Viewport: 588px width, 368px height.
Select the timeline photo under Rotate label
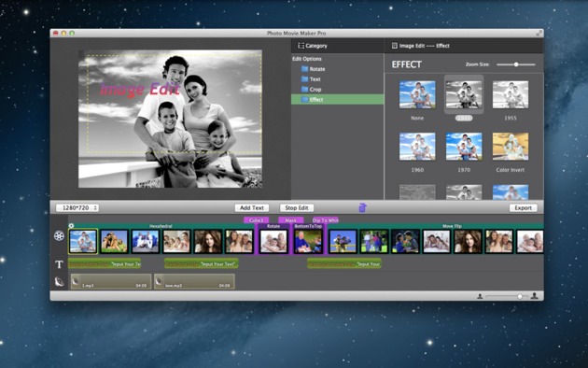273,242
